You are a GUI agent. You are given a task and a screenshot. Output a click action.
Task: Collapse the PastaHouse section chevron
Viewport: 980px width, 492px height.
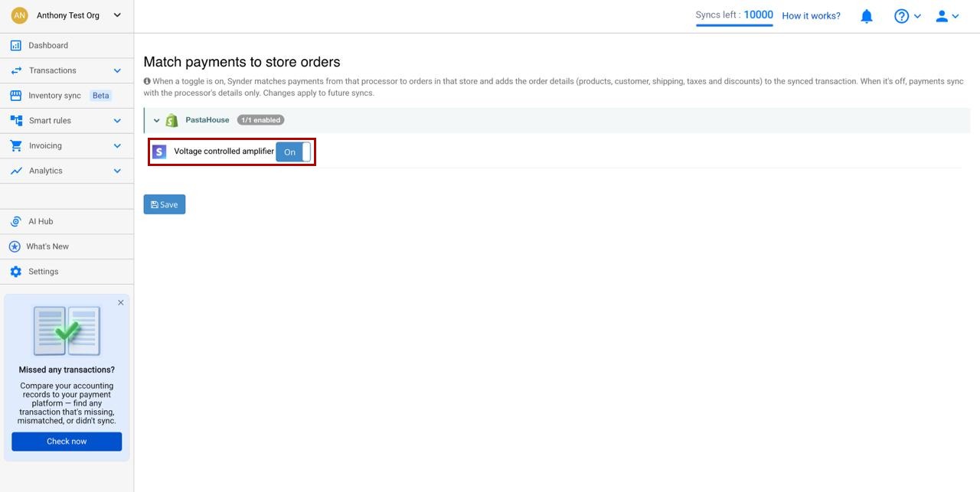156,120
